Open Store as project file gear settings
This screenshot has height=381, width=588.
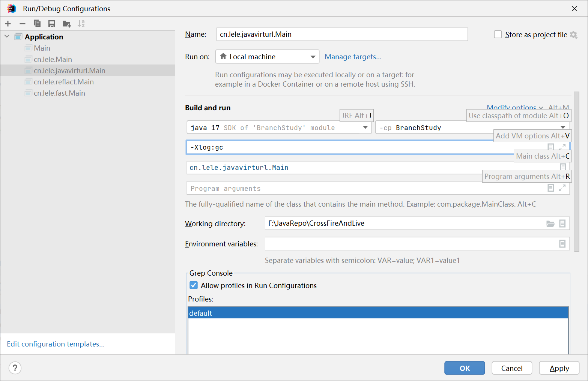(x=573, y=34)
